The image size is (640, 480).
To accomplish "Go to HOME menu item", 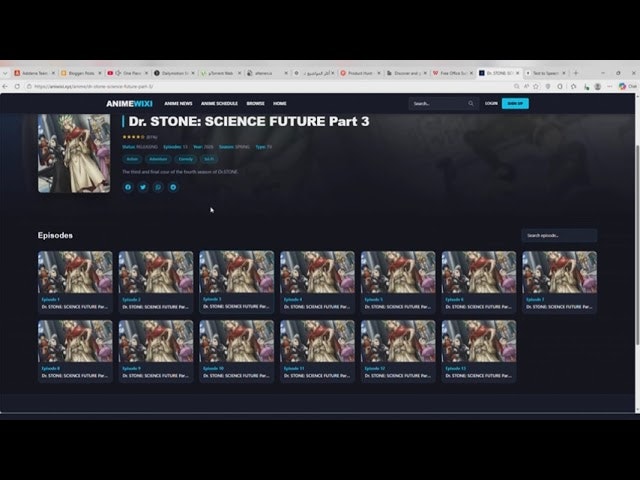I will [x=280, y=104].
